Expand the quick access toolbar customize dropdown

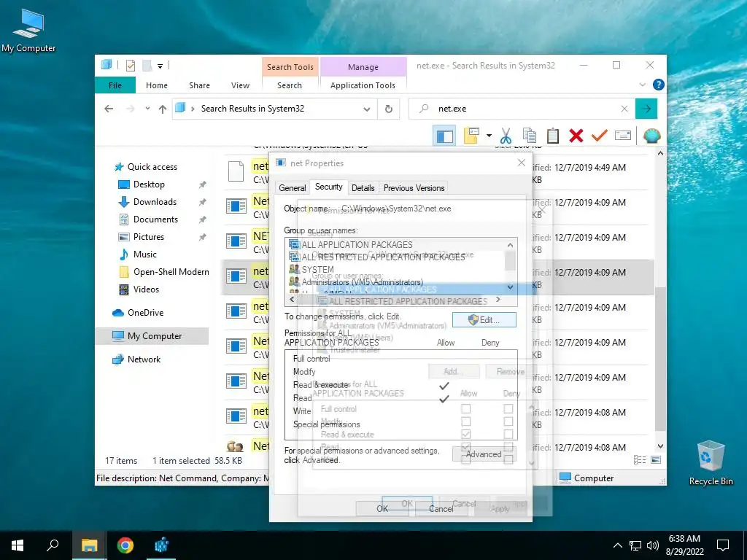point(160,66)
